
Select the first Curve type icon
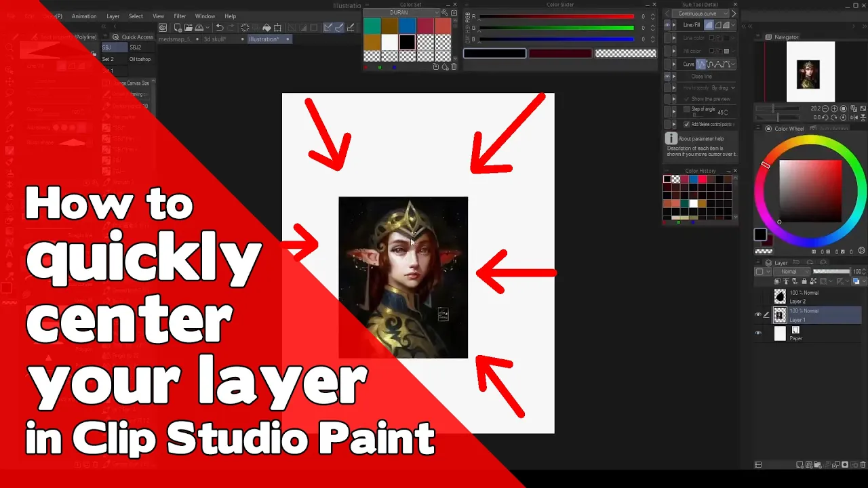[x=702, y=64]
